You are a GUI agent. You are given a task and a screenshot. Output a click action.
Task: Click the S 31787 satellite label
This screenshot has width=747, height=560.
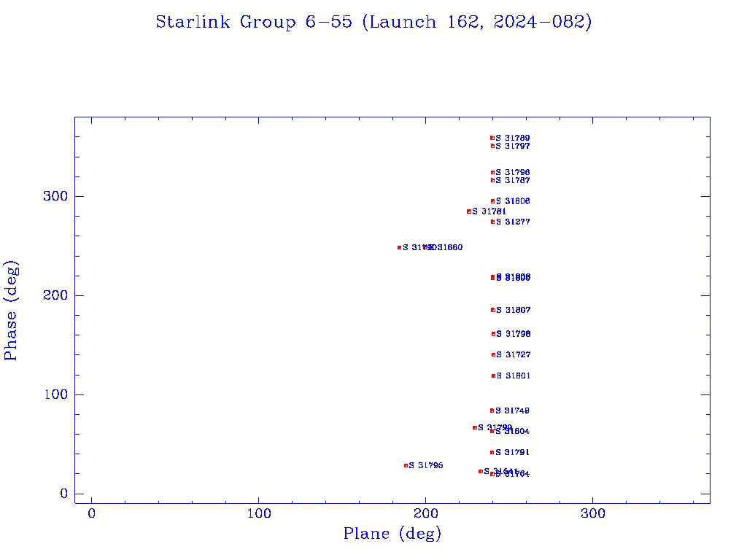[x=513, y=181]
